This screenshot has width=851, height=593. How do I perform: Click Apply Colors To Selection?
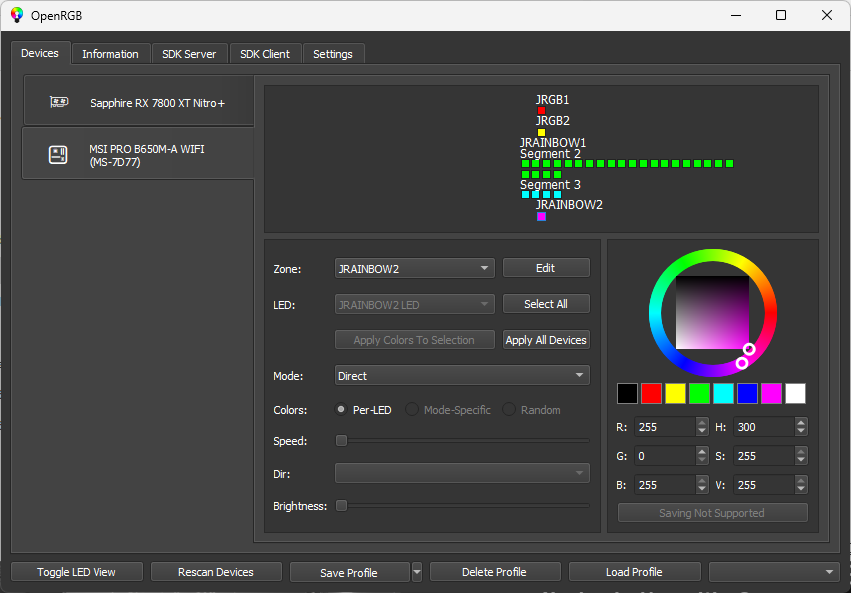(x=415, y=340)
